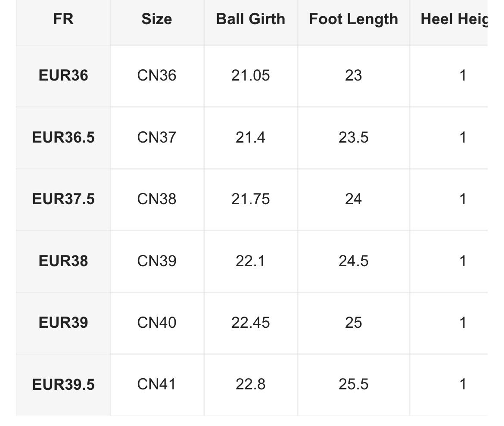
Task: Click the 23.5 foot length cell
Action: tap(354, 137)
